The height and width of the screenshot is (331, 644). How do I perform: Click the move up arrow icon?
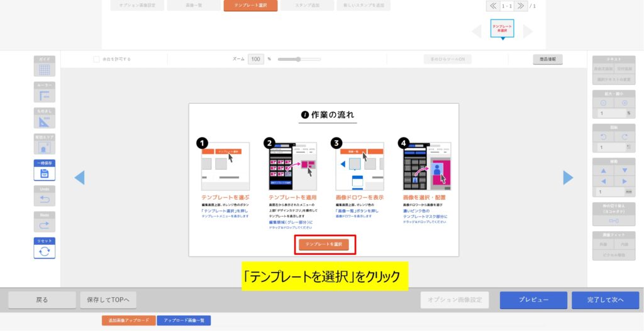(603, 170)
